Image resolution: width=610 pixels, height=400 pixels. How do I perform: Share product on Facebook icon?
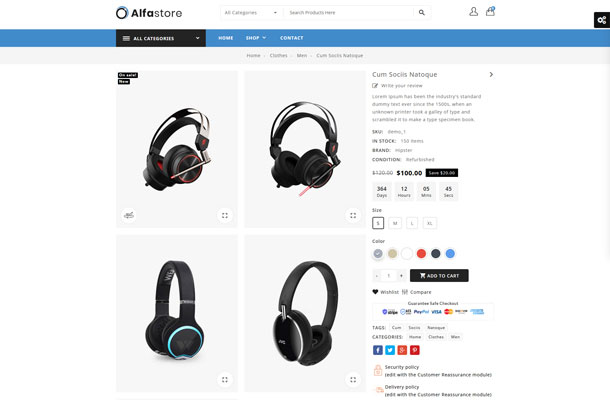(378, 350)
